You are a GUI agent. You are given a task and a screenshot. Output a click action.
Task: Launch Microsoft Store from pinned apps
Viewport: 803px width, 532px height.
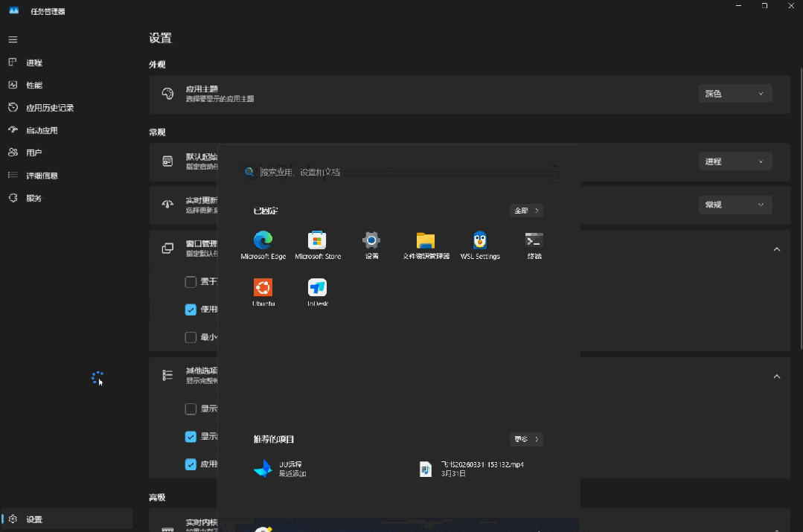point(318,246)
